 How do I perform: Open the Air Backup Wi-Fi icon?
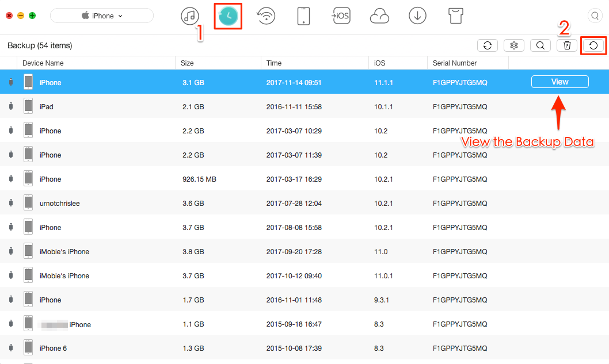point(266,16)
